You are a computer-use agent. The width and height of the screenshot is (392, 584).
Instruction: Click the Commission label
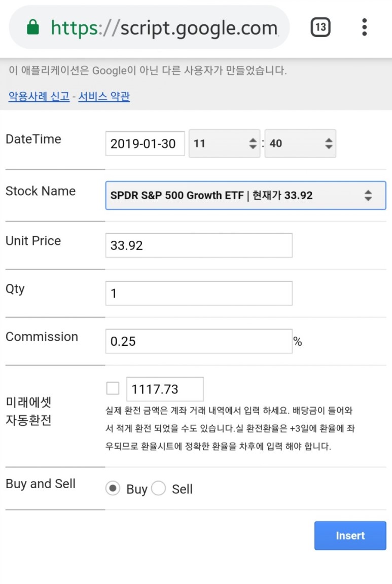pos(42,337)
